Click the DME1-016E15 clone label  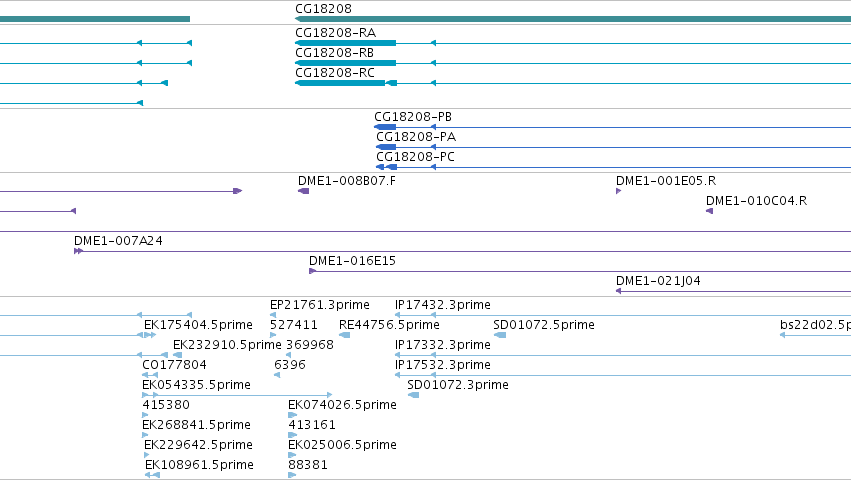[353, 261]
